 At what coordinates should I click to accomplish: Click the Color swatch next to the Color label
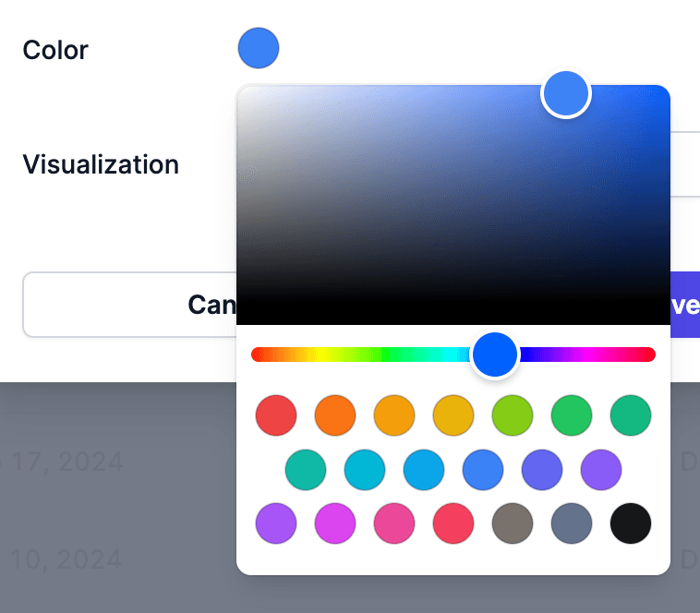(x=259, y=48)
